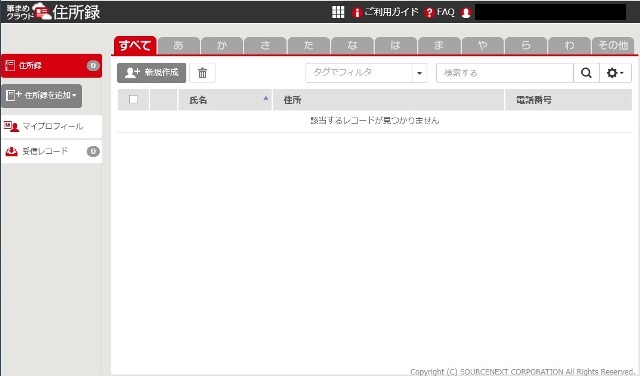Select 住所録 in the left sidebar
The width and height of the screenshot is (640, 376).
(x=52, y=65)
